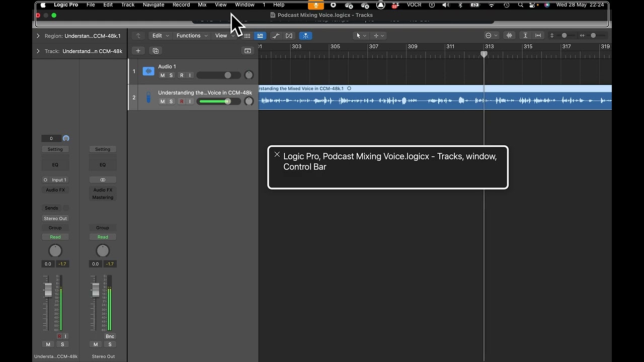644x362 pixels.
Task: Mute track 2 Understanding the Voice
Action: (162, 102)
